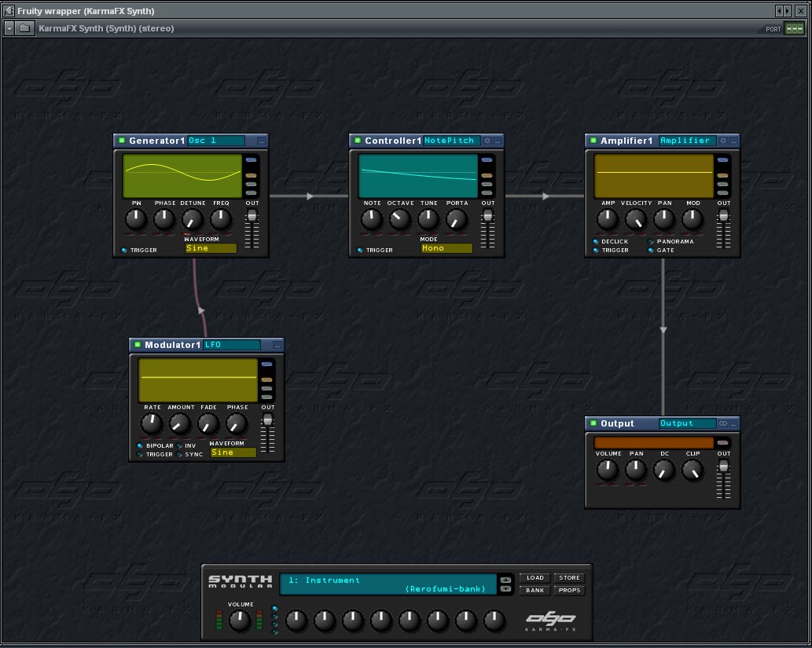This screenshot has height=648, width=812.
Task: Toggle TRIGGER on Generator1
Action: pos(124,250)
